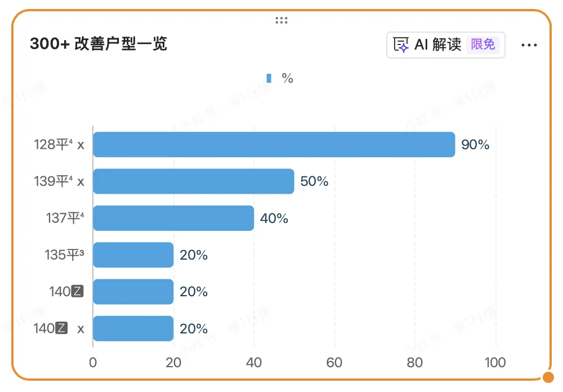Click the 90% bar for 128平
Screen dimensions: 563x392
pyautogui.click(x=274, y=144)
